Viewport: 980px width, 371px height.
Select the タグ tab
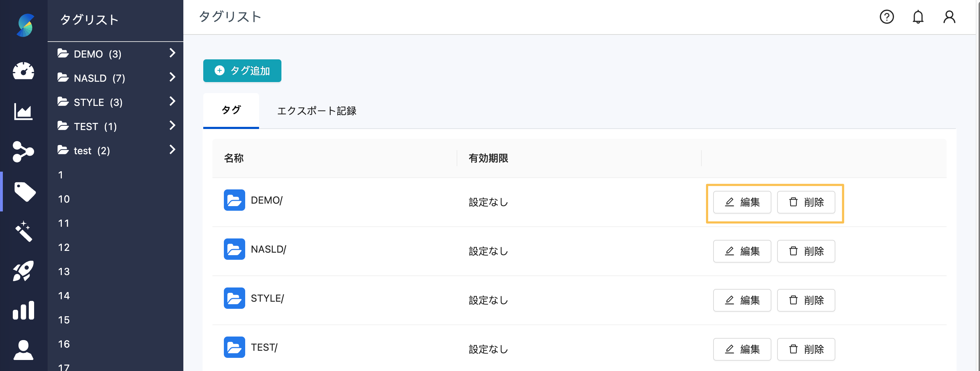click(x=231, y=111)
